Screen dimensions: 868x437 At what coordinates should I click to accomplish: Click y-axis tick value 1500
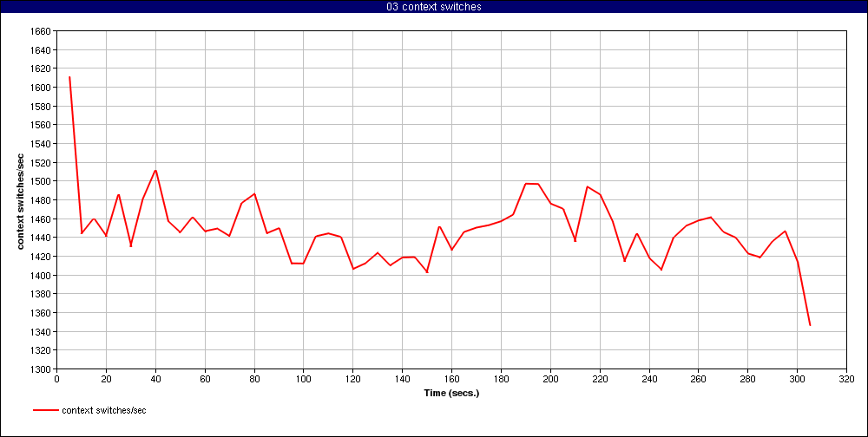pos(42,181)
